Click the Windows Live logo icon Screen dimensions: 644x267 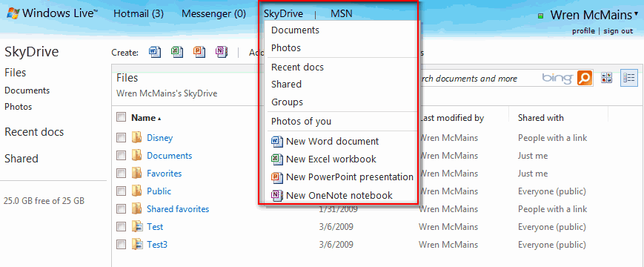tap(13, 13)
